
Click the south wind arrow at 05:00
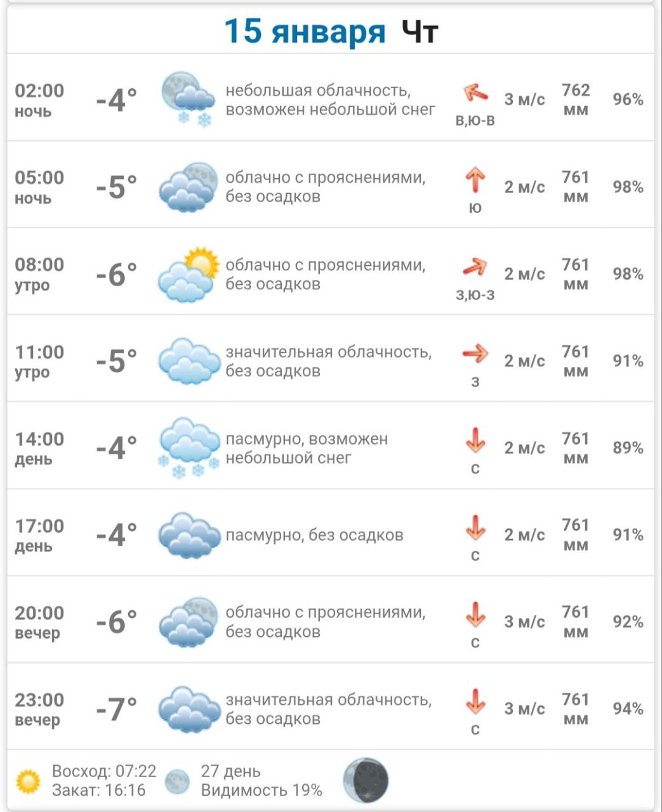coord(475,180)
